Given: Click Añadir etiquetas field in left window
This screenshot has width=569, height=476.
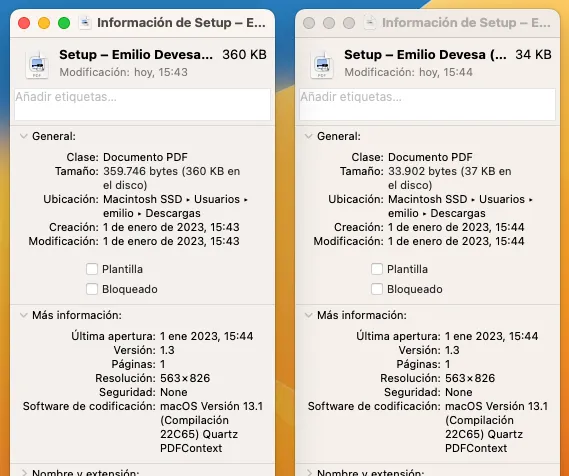Looking at the screenshot, I should pos(142,104).
